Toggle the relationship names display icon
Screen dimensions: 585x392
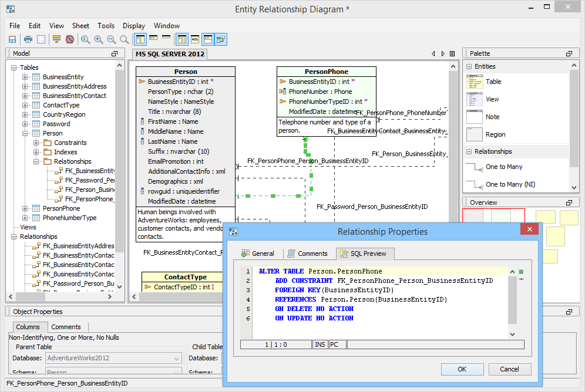pyautogui.click(x=221, y=39)
